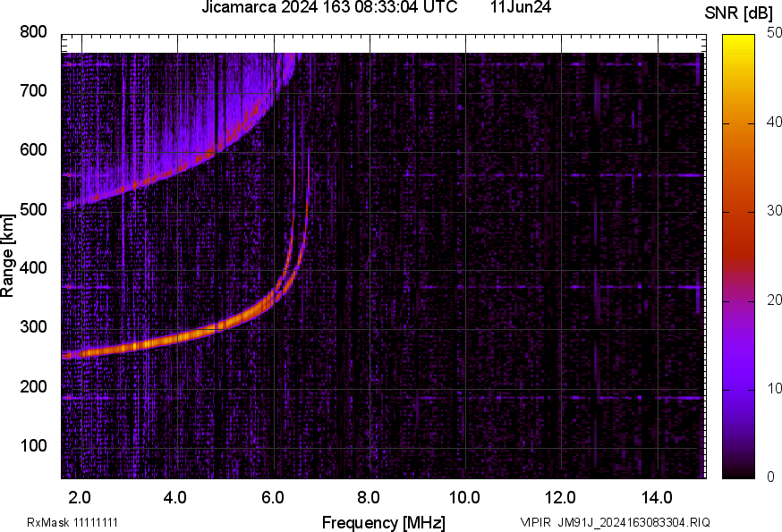Click the frequency tick label '2.0'

pyautogui.click(x=80, y=498)
